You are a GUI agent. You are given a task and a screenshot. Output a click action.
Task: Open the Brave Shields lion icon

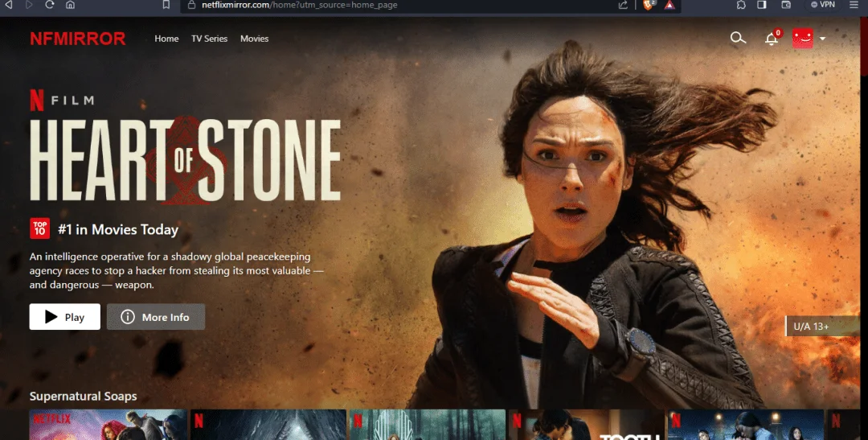pos(649,5)
